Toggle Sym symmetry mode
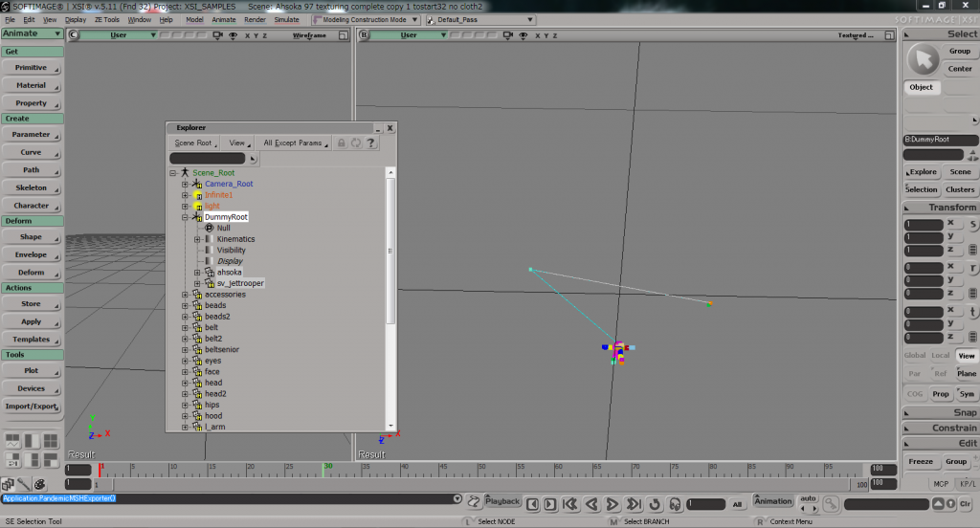 [967, 394]
